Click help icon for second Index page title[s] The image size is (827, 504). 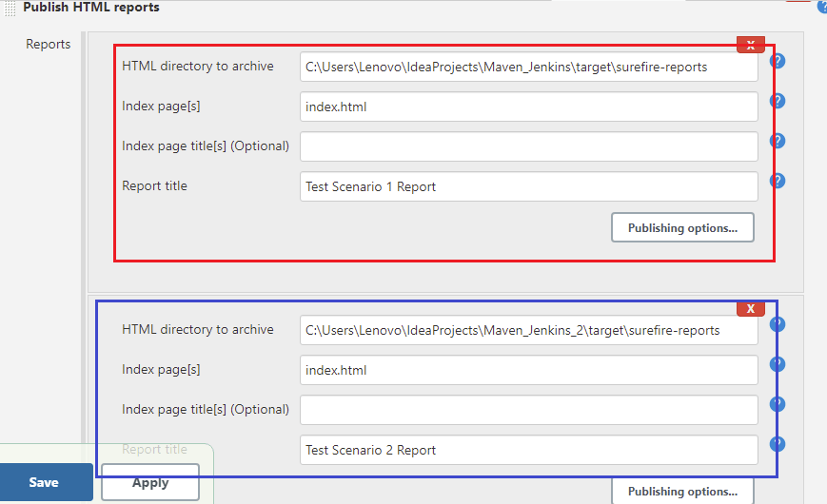778,404
